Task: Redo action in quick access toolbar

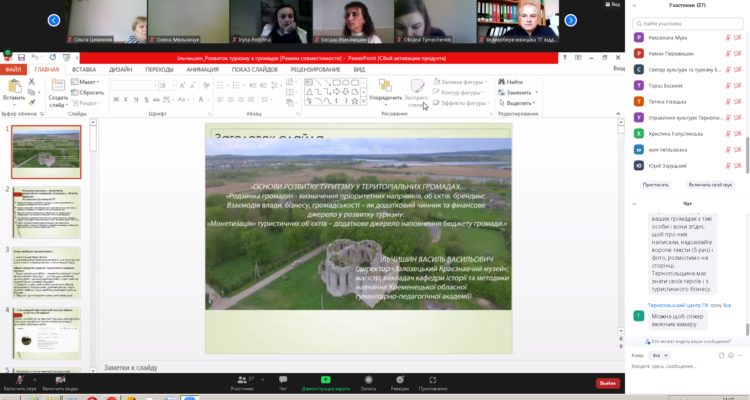Action: 53,57
